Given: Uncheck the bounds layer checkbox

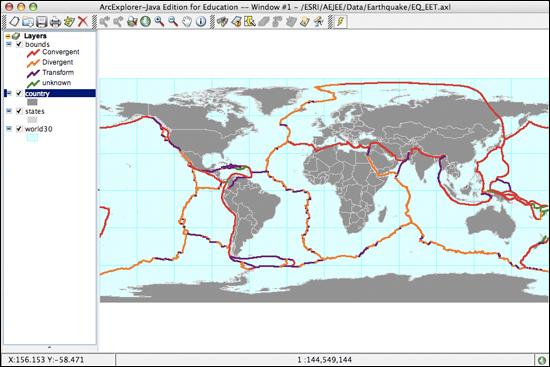Looking at the screenshot, I should coord(19,44).
